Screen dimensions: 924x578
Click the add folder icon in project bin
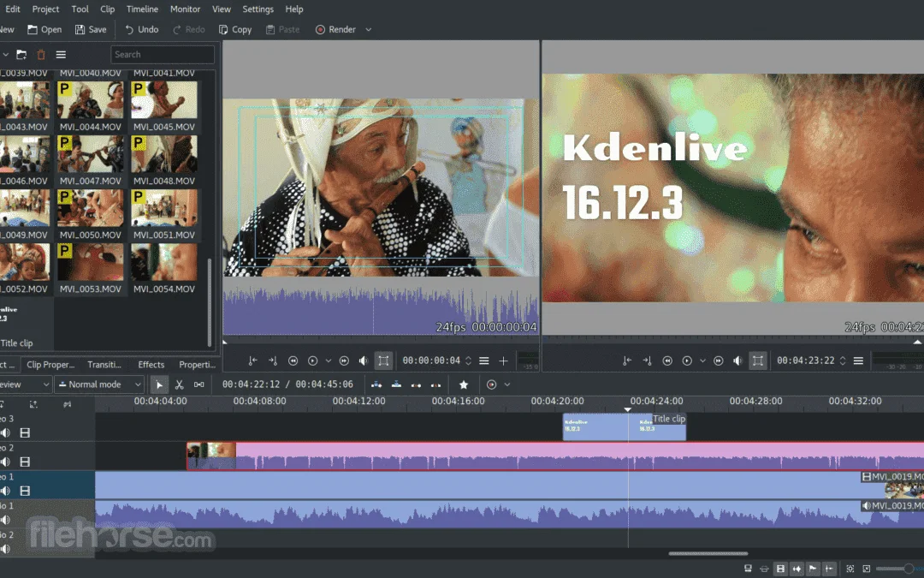[x=21, y=54]
